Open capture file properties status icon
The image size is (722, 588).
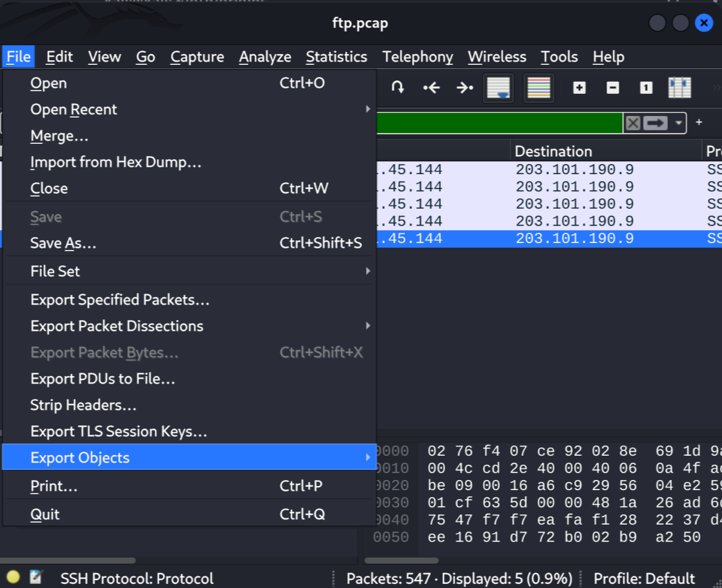coord(36,577)
